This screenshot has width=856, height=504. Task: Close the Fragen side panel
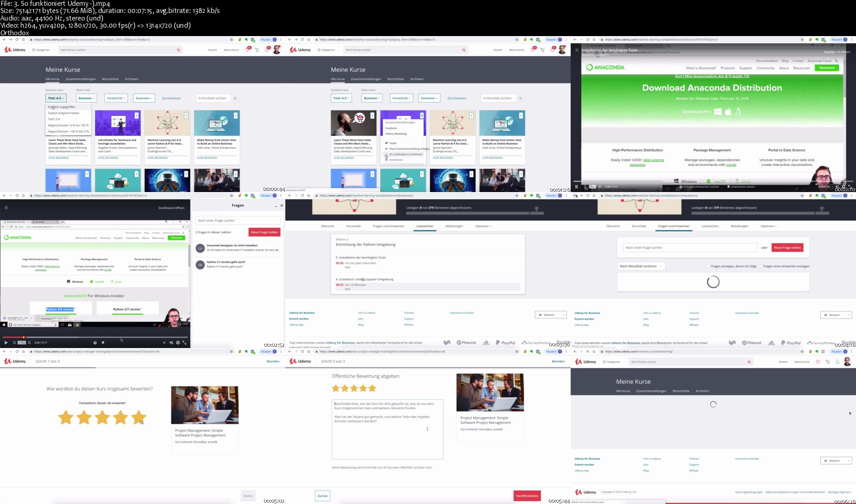[281, 205]
